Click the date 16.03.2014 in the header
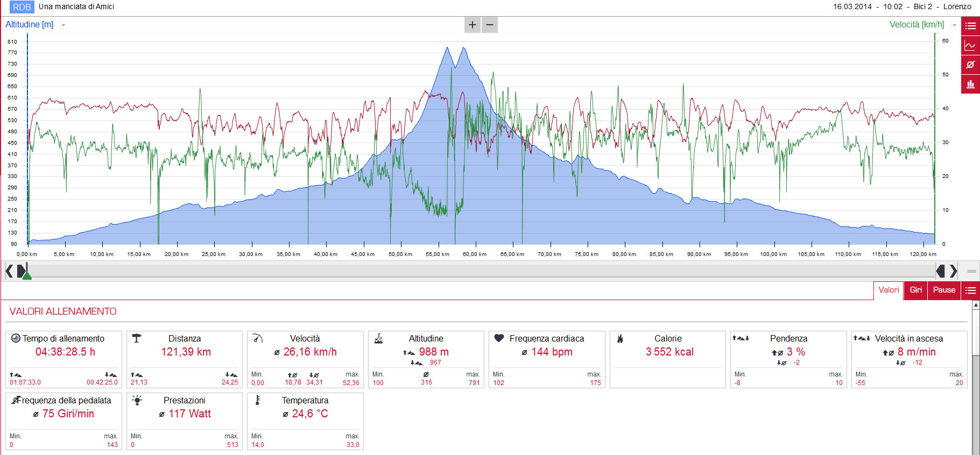Screen dimensions: 980x455 point(852,6)
